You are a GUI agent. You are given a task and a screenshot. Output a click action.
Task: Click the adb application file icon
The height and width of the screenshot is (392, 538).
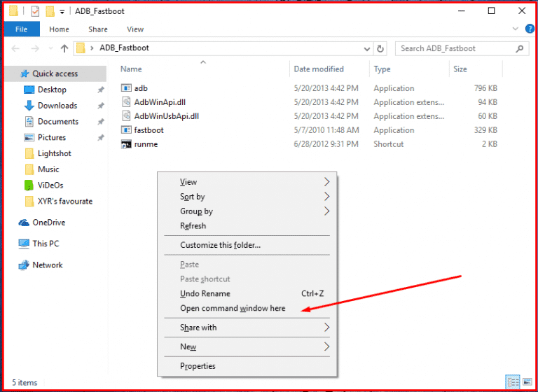pos(126,88)
